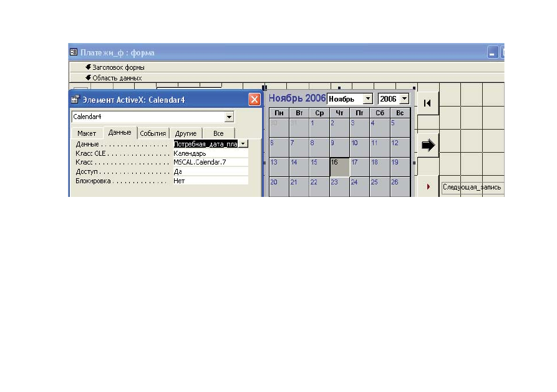Click the Область данных section bar

[287, 78]
